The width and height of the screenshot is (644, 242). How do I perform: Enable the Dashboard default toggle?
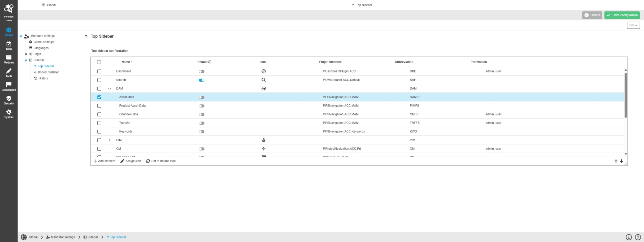coord(202,71)
